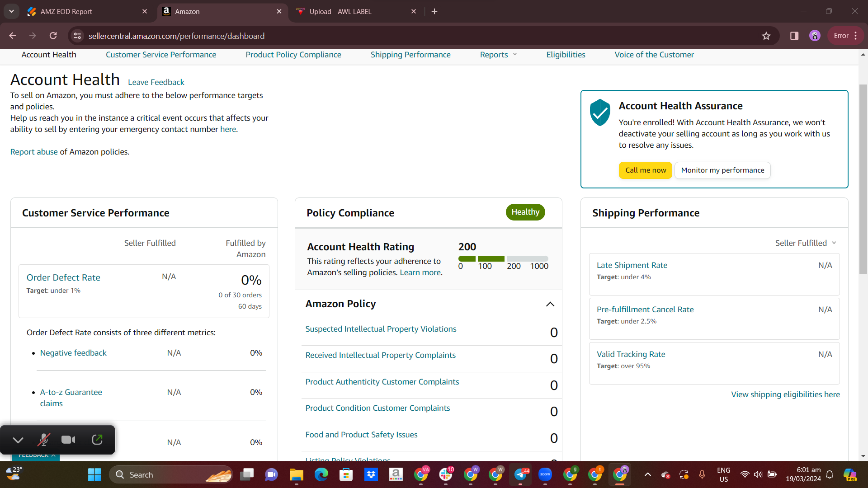Unmute the microphone in meeting bar
This screenshot has width=868, height=488.
(43, 440)
